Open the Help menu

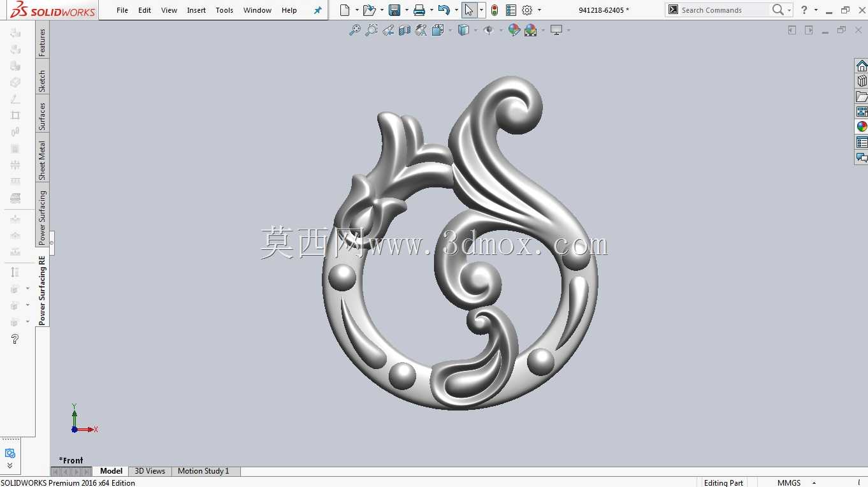click(x=289, y=10)
